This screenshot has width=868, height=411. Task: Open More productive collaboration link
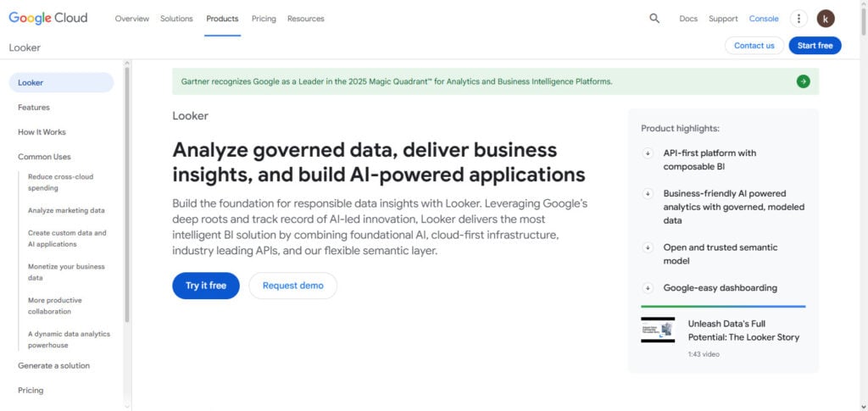[55, 306]
